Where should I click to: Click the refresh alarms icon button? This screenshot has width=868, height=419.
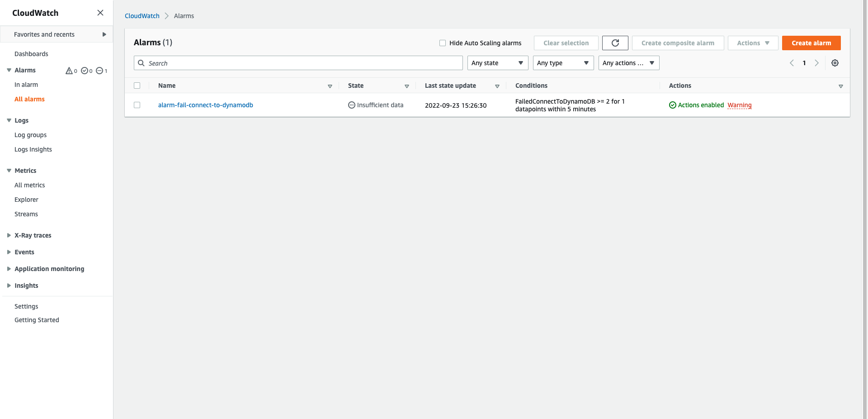pyautogui.click(x=615, y=43)
